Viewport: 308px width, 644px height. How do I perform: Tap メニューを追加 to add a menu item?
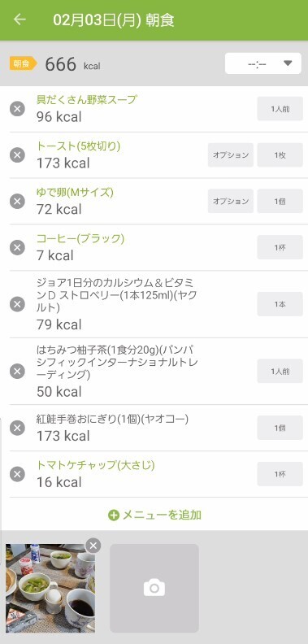(155, 515)
